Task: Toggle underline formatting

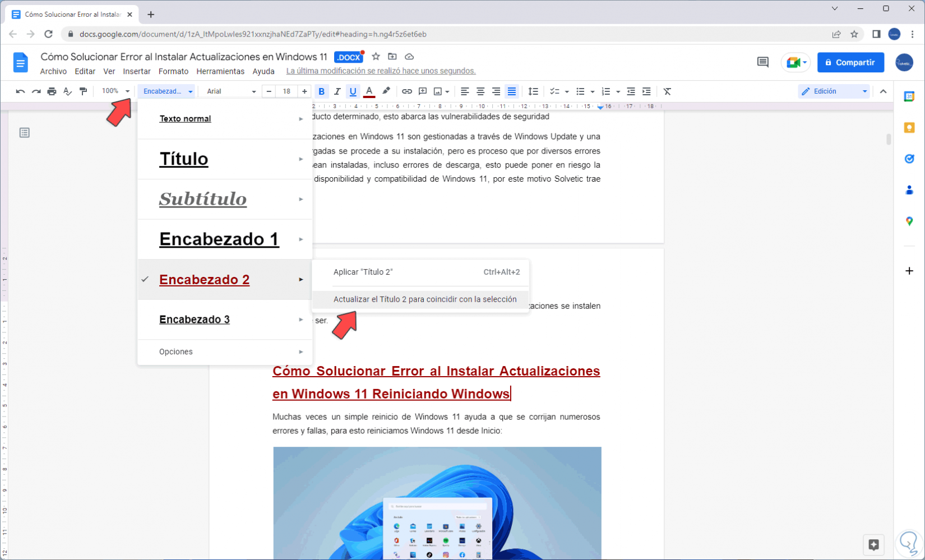Action: tap(353, 91)
